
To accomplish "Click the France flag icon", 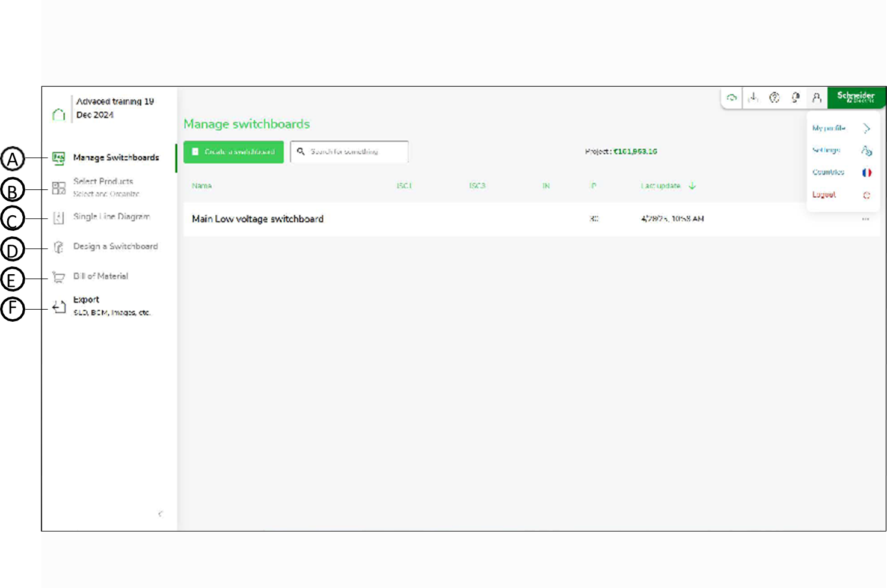I will pos(867,173).
